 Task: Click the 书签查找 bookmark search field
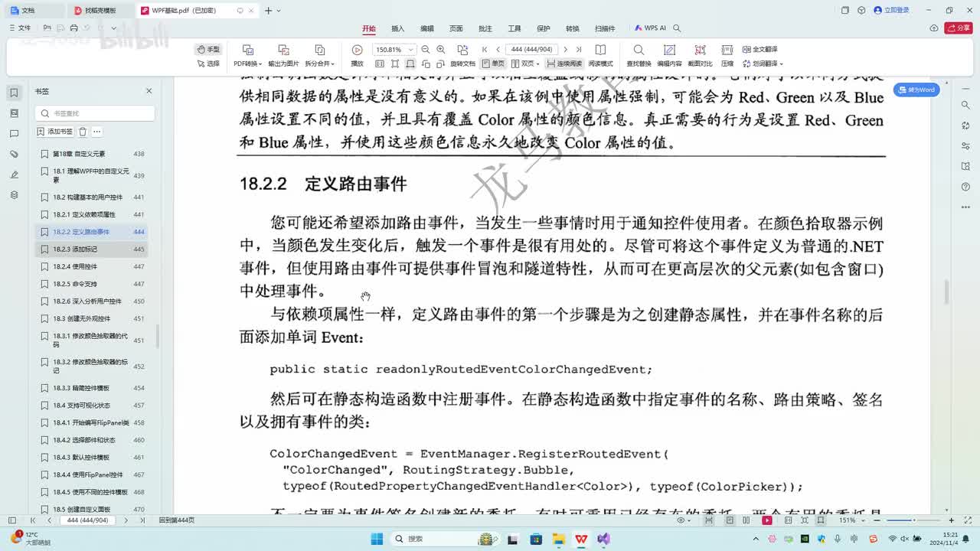95,113
